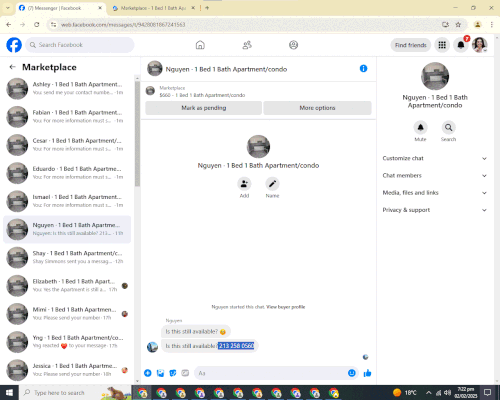Open the Windows Start button
The width and height of the screenshot is (500, 400).
pyautogui.click(x=9, y=393)
